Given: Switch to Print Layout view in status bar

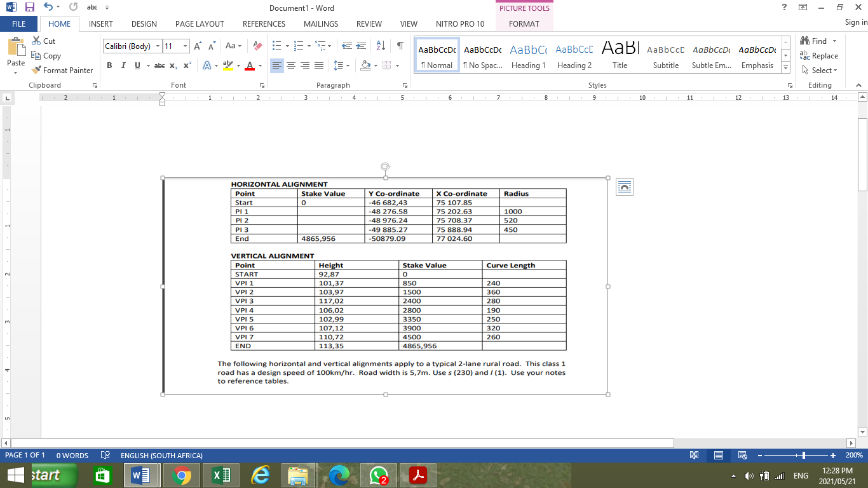Looking at the screenshot, I should click(719, 456).
